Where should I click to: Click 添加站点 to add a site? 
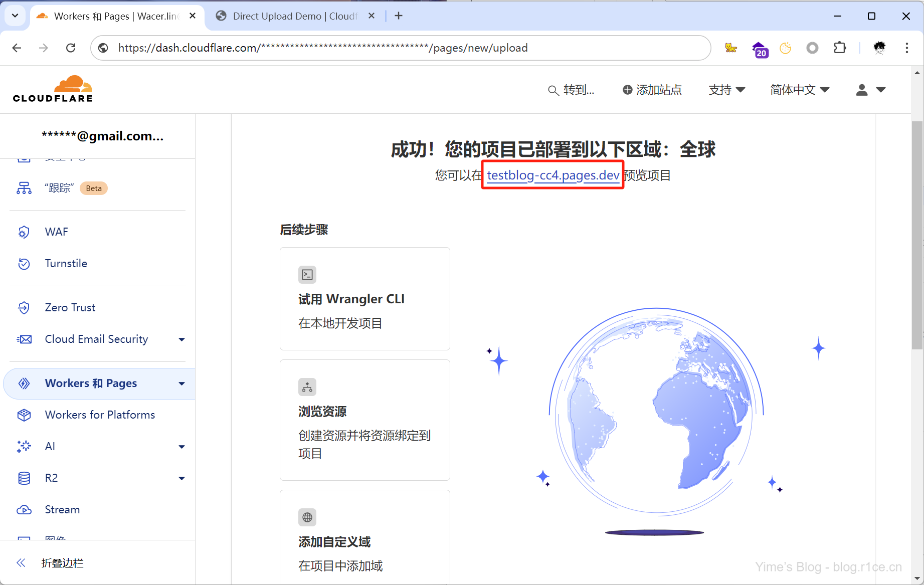click(x=652, y=90)
